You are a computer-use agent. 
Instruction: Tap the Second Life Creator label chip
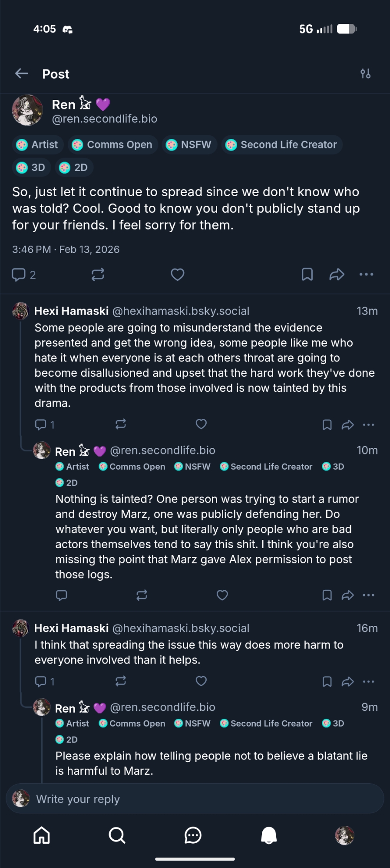point(282,145)
